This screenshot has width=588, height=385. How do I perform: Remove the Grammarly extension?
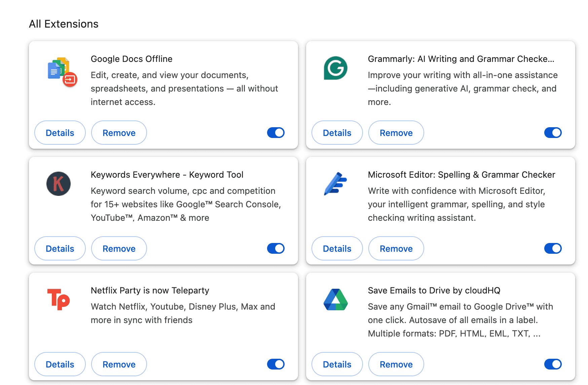click(396, 133)
